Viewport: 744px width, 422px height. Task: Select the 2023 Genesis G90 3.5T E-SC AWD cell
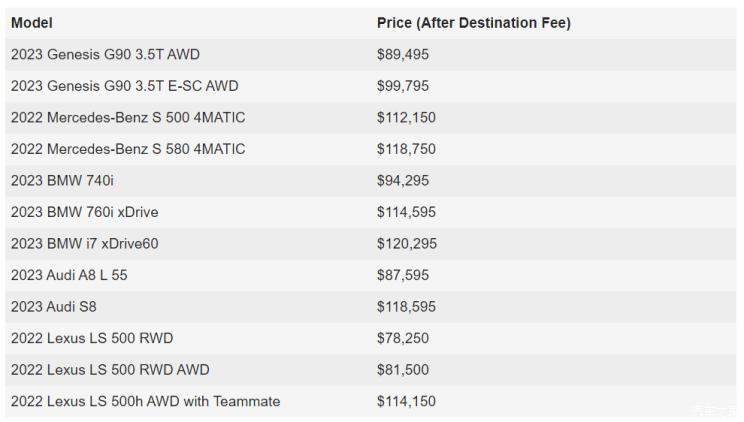click(x=124, y=86)
